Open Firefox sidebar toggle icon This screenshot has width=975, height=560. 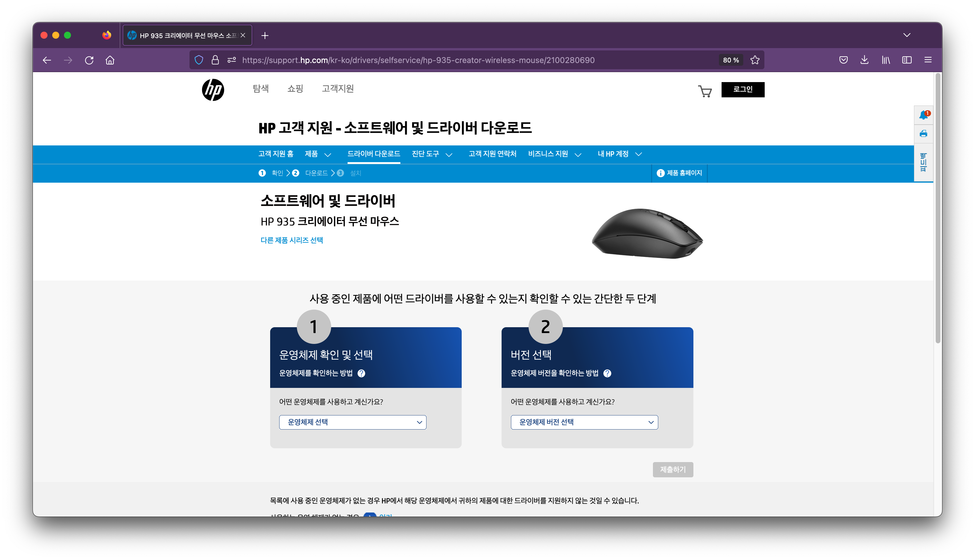(907, 60)
